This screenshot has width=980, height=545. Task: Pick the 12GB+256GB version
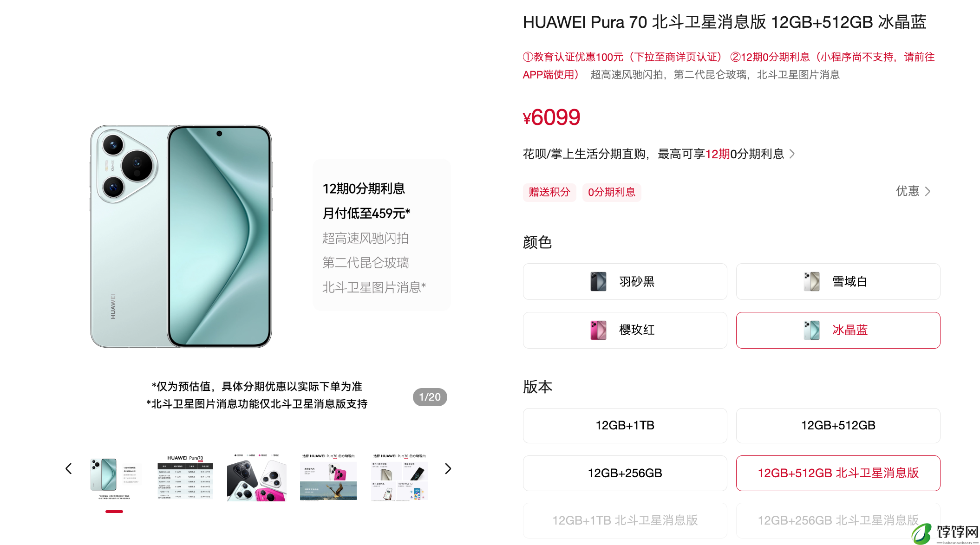click(625, 473)
